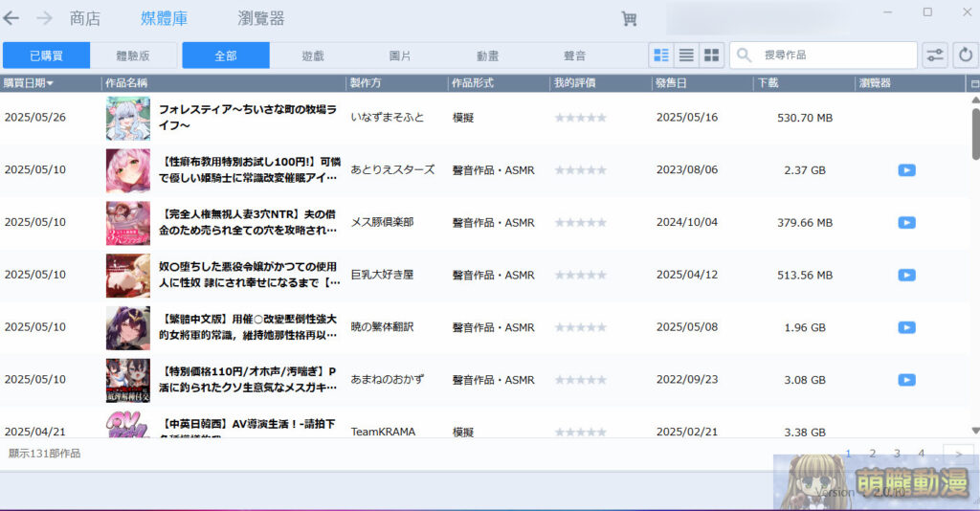
Task: Click the 【中英日韓西】AV導演生活 title
Action: click(248, 428)
